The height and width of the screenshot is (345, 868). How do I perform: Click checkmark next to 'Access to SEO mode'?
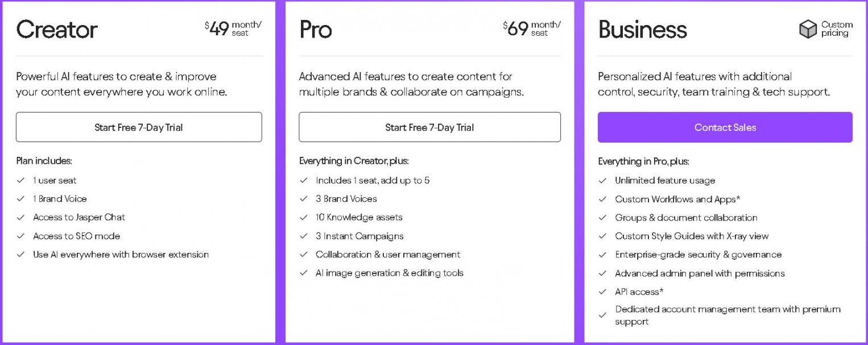tap(21, 236)
